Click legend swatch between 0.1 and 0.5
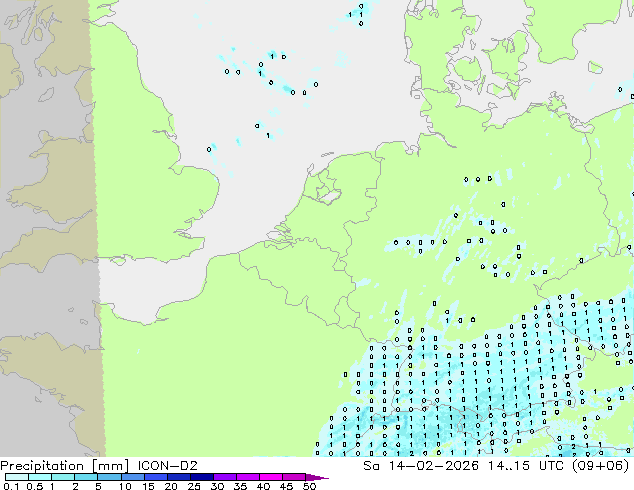This screenshot has height=490, width=634. pos(17,477)
